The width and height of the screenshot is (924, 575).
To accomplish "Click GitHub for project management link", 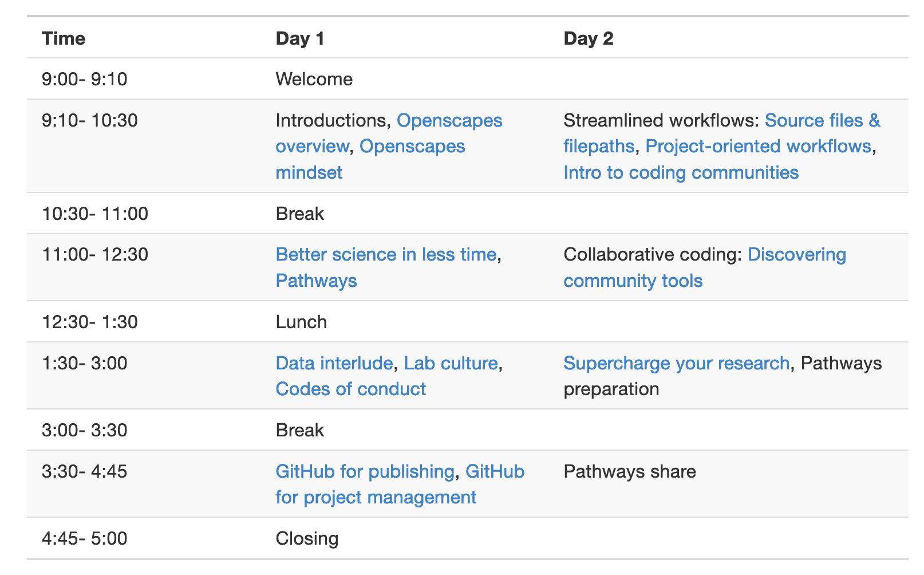I will 376,497.
